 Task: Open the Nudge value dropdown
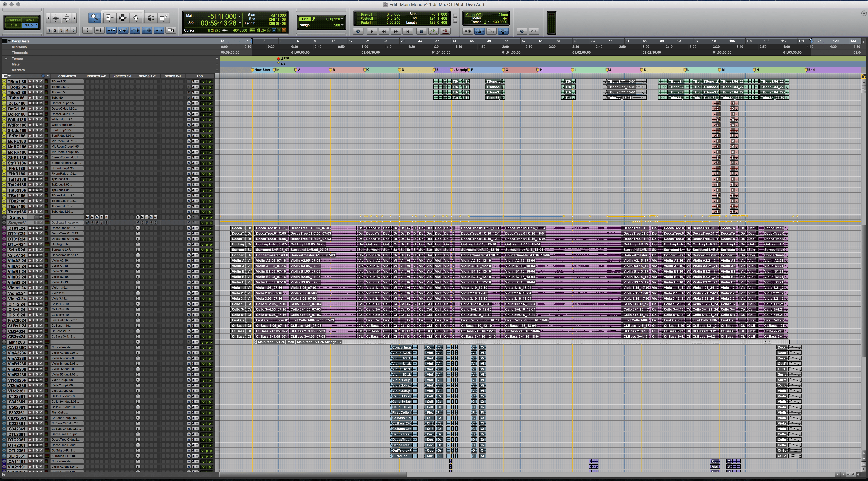click(x=342, y=25)
